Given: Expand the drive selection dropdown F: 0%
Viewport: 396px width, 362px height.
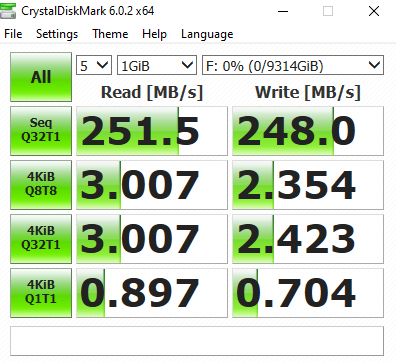Looking at the screenshot, I should (293, 65).
